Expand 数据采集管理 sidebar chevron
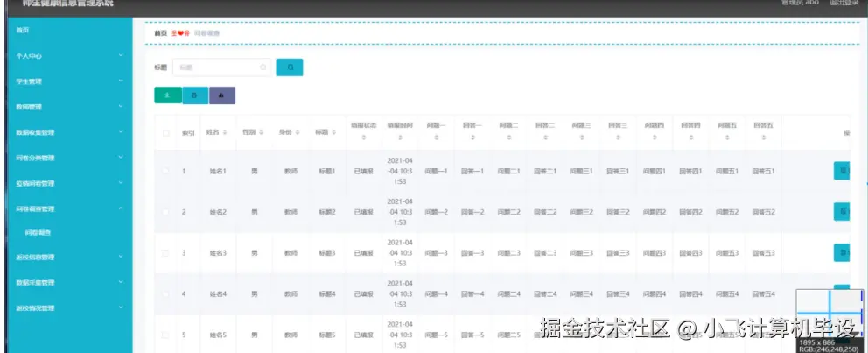This screenshot has height=353, width=868. (121, 282)
